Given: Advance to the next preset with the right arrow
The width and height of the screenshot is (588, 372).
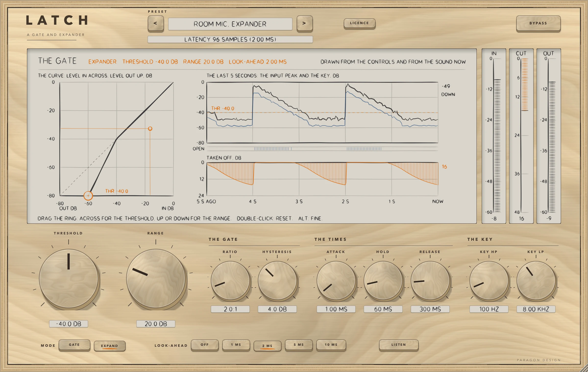Looking at the screenshot, I should [x=305, y=23].
